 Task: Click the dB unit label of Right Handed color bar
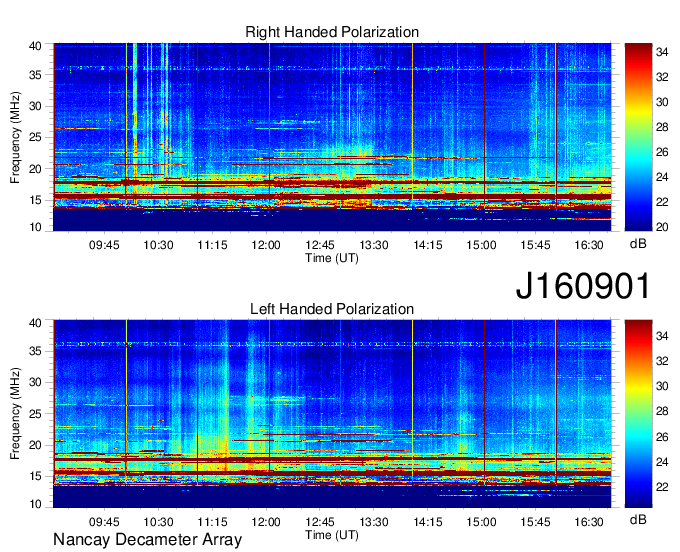click(x=638, y=244)
